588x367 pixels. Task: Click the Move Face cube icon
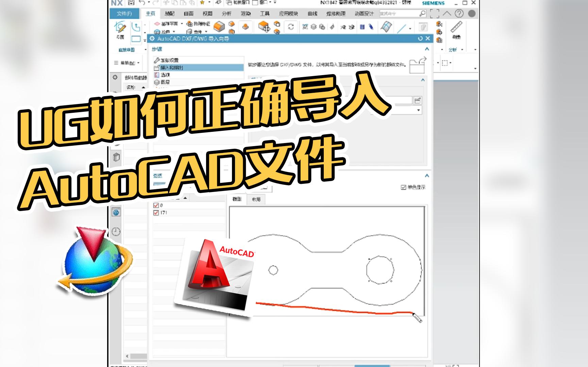tap(264, 27)
